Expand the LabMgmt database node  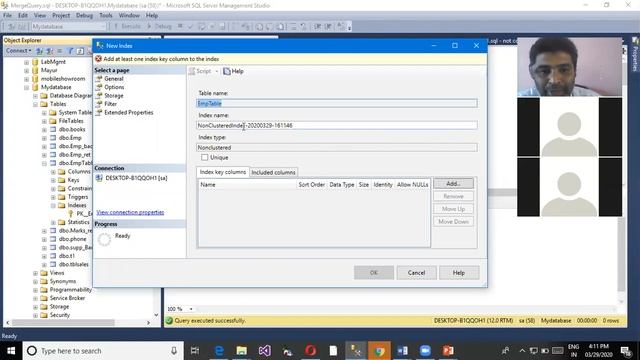[x=27, y=62]
